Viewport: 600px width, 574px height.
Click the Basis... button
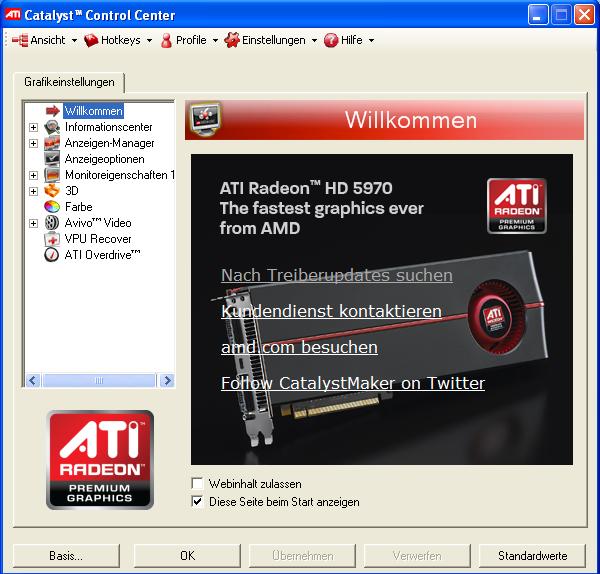pyautogui.click(x=66, y=555)
